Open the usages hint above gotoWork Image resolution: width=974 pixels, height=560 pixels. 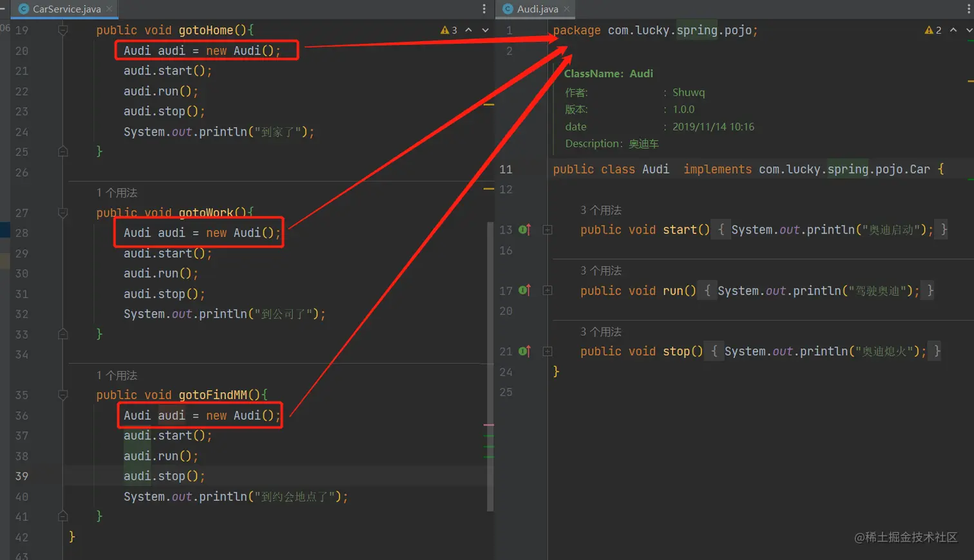[117, 192]
